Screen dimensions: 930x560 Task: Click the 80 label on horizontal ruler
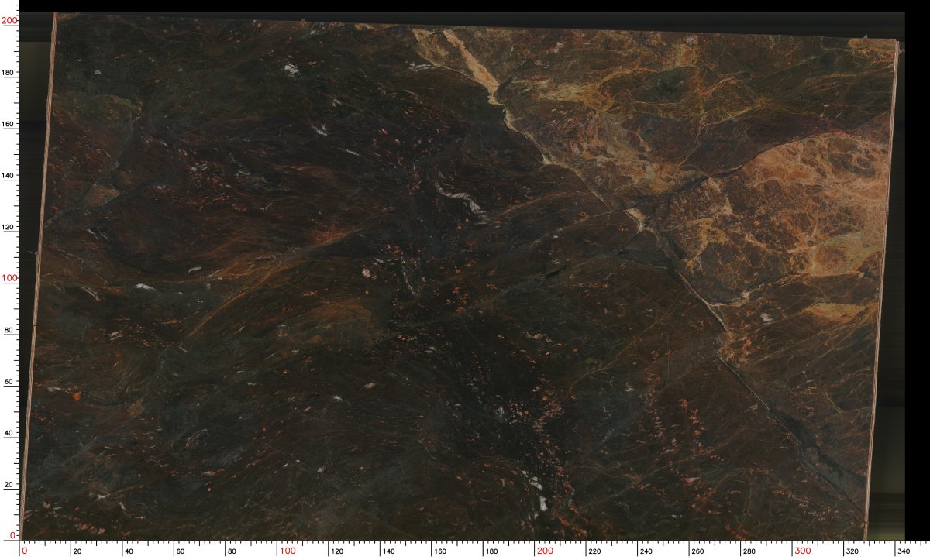(232, 551)
